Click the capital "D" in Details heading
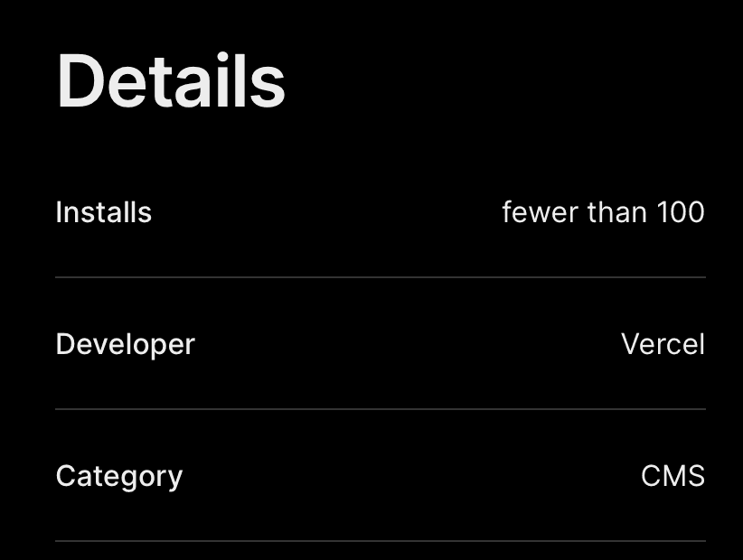This screenshot has width=743, height=560. click(78, 80)
